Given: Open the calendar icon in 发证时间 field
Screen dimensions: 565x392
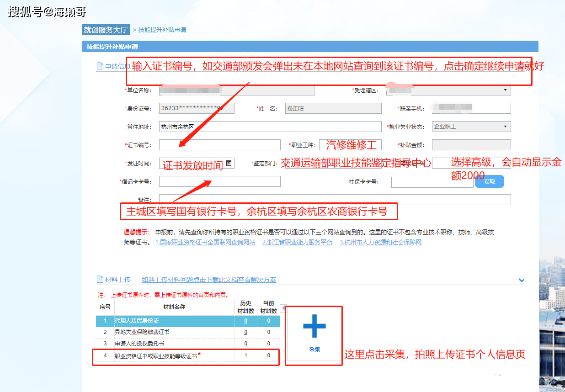Looking at the screenshot, I should point(229,163).
